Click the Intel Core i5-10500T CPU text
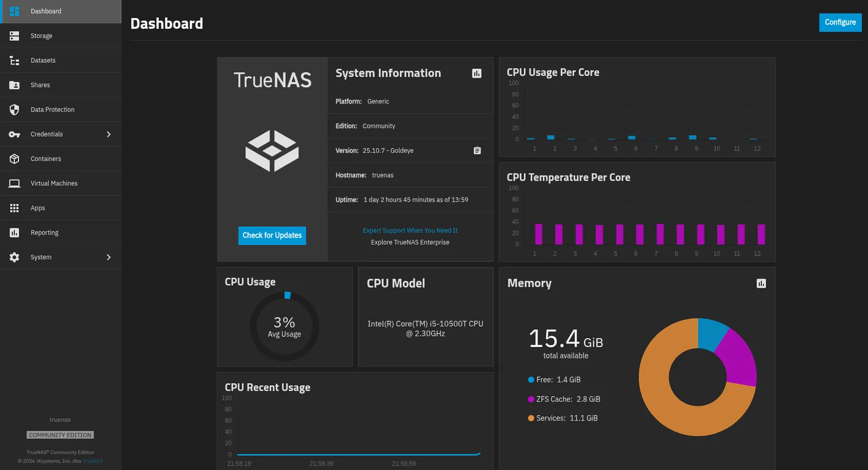The height and width of the screenshot is (470, 868). 425,329
